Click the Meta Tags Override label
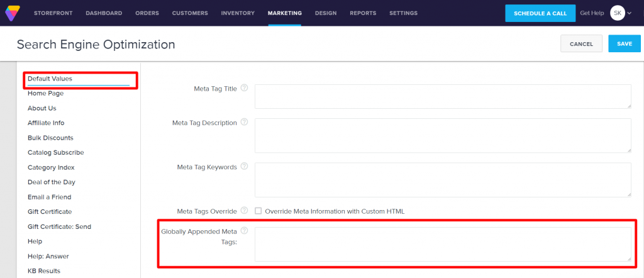Screen dimensions: 644x278 click(207, 211)
